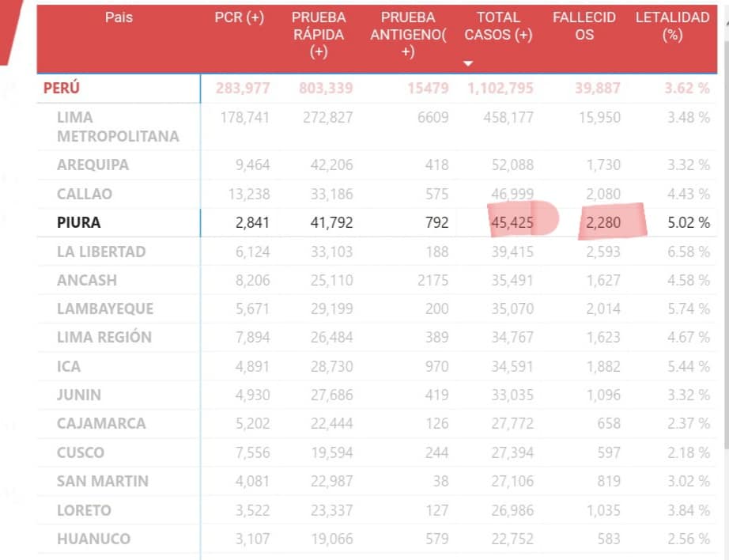Select the LA LIBERTAD row label
The width and height of the screenshot is (729, 560).
(x=101, y=252)
